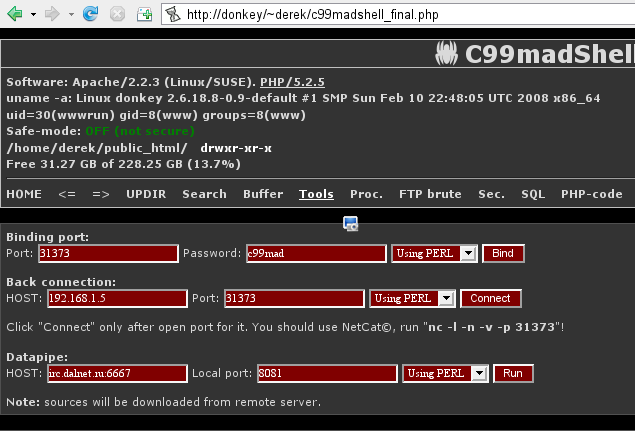This screenshot has width=635, height=431.
Task: Click the 'drwxr-xr-x' permissions text
Action: tap(236, 148)
